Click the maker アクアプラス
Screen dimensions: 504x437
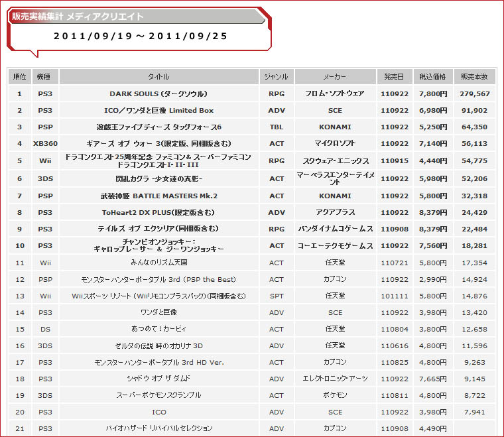(335, 212)
